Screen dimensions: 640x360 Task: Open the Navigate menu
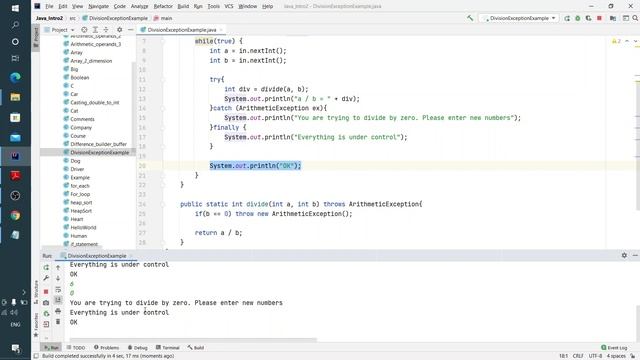pos(98,6)
